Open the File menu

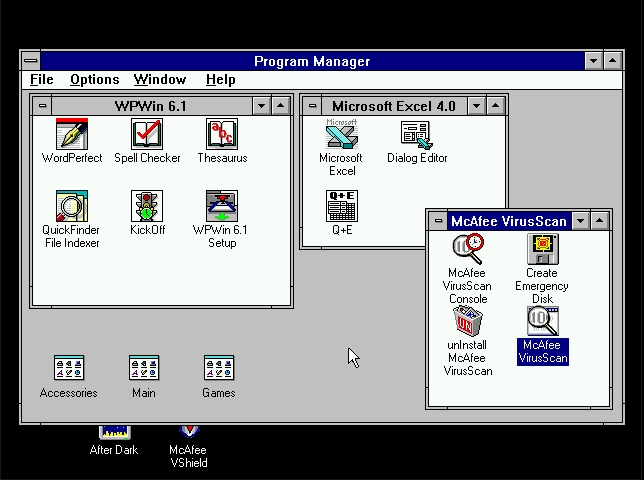tap(41, 79)
